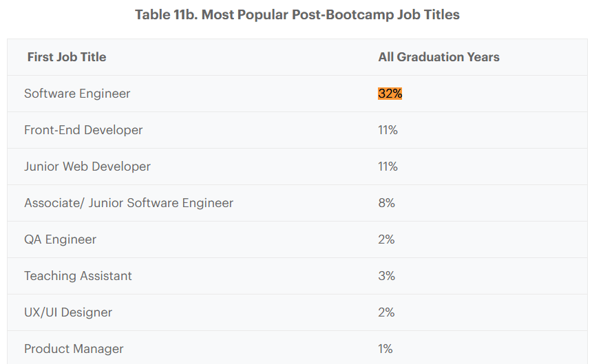Select the QA Engineer row label
Screen dimensions: 592x364
tap(60, 239)
